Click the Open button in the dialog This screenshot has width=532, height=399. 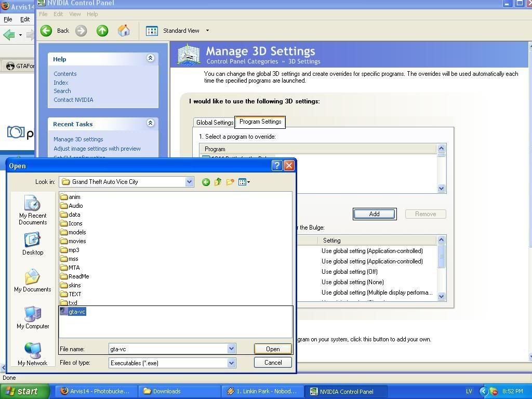pos(273,349)
